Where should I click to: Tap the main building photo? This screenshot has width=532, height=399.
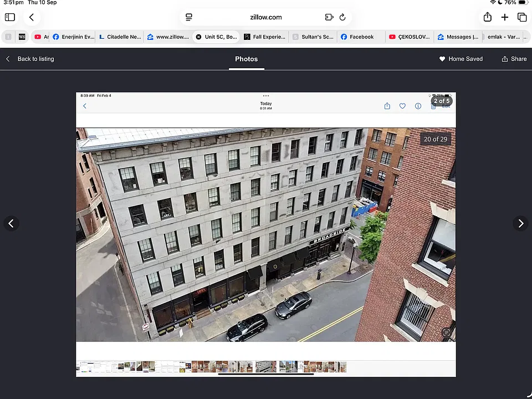[265, 234]
